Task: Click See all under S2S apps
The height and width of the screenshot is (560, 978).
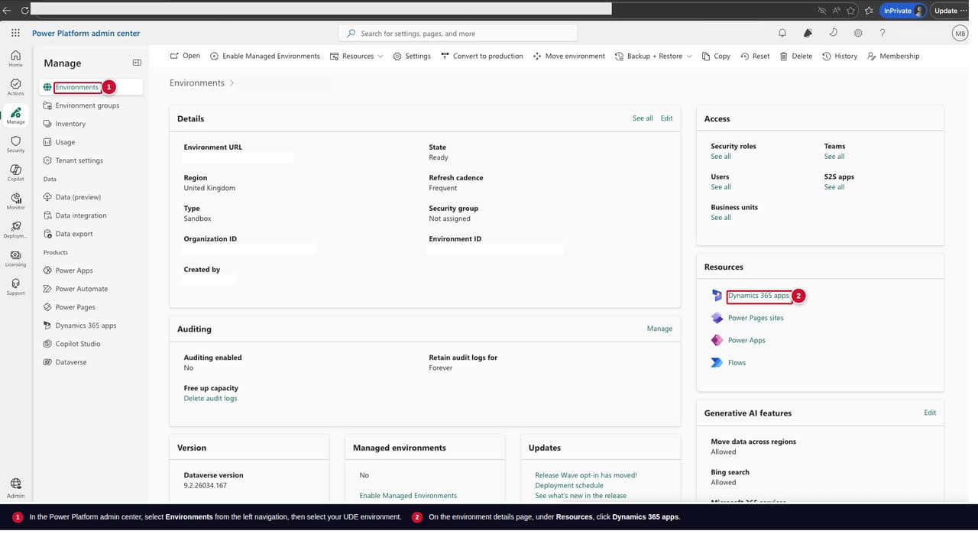Action: (834, 187)
